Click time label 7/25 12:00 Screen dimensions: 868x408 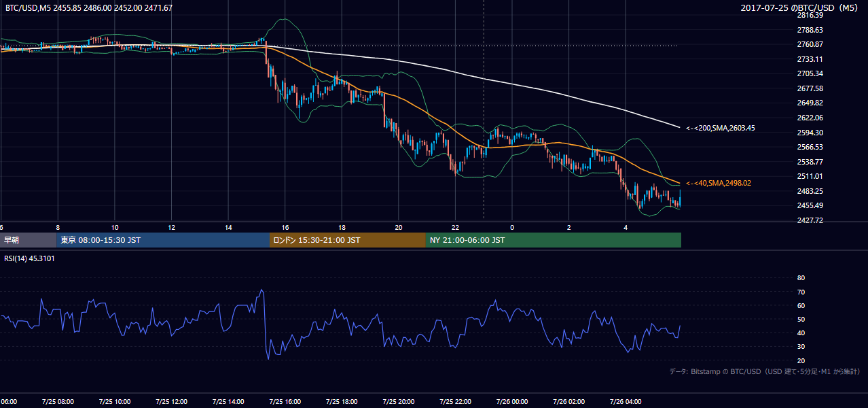click(x=171, y=401)
